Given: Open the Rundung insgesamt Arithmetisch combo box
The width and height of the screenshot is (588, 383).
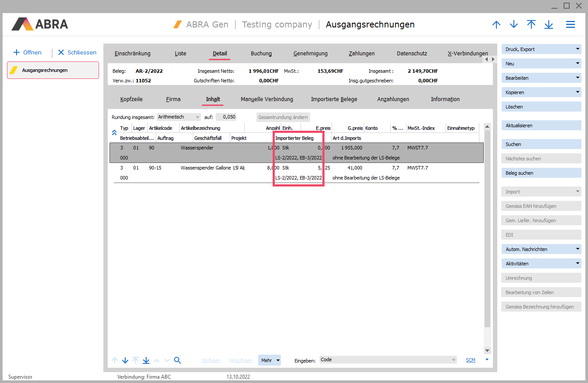Looking at the screenshot, I should tap(179, 117).
